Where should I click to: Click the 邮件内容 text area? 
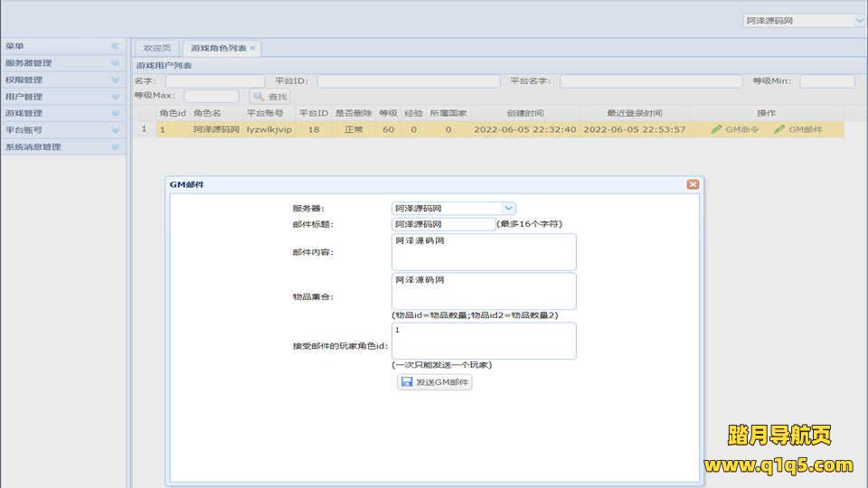click(x=484, y=252)
